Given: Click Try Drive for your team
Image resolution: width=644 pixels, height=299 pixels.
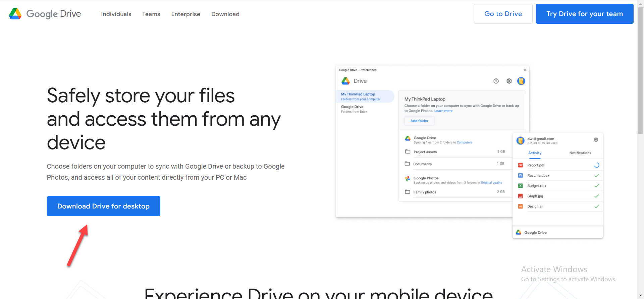Looking at the screenshot, I should coord(584,14).
